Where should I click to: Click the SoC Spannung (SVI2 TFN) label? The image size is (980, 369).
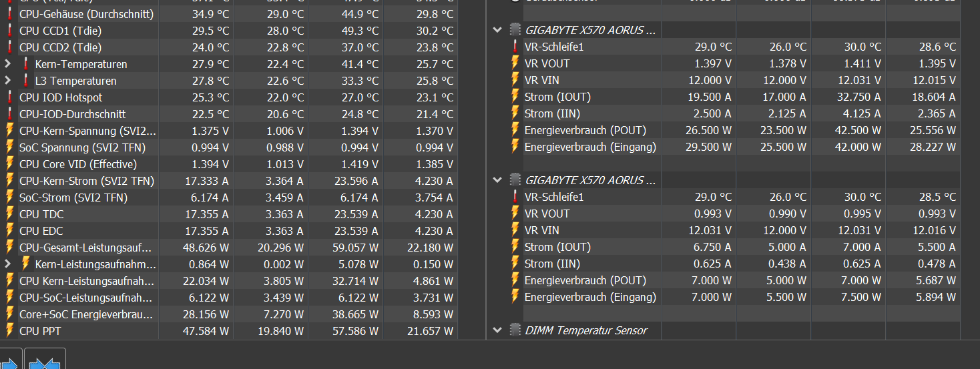(82, 147)
